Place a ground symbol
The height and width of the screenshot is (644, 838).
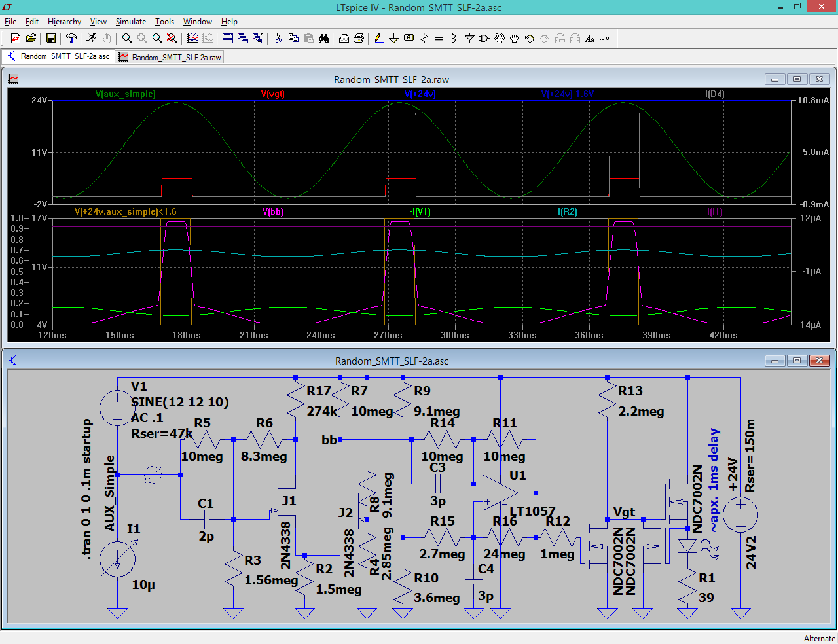(393, 39)
